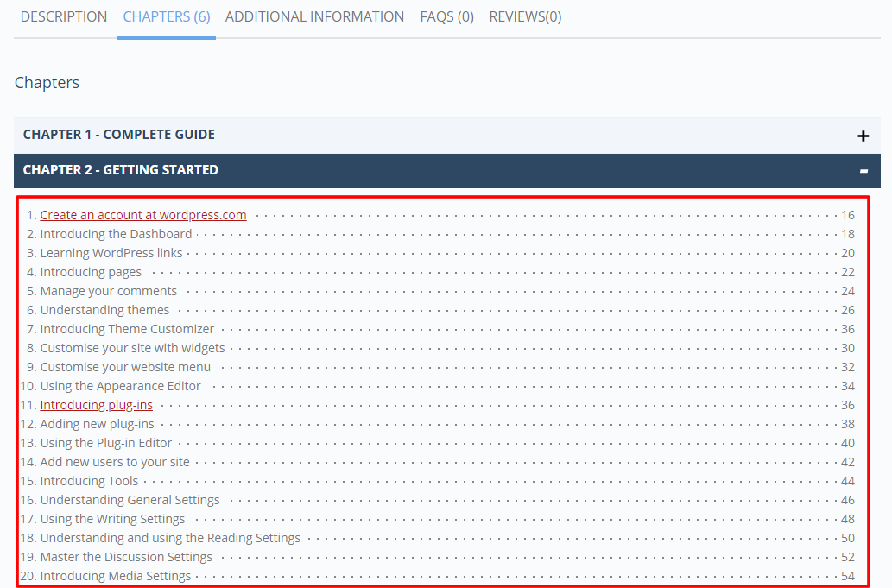
Task: Select the Chapters (6) tab
Action: (x=166, y=17)
